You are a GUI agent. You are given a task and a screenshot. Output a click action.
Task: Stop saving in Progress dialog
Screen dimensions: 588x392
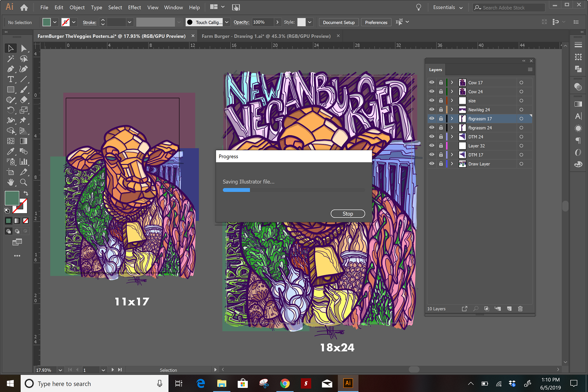pos(348,214)
